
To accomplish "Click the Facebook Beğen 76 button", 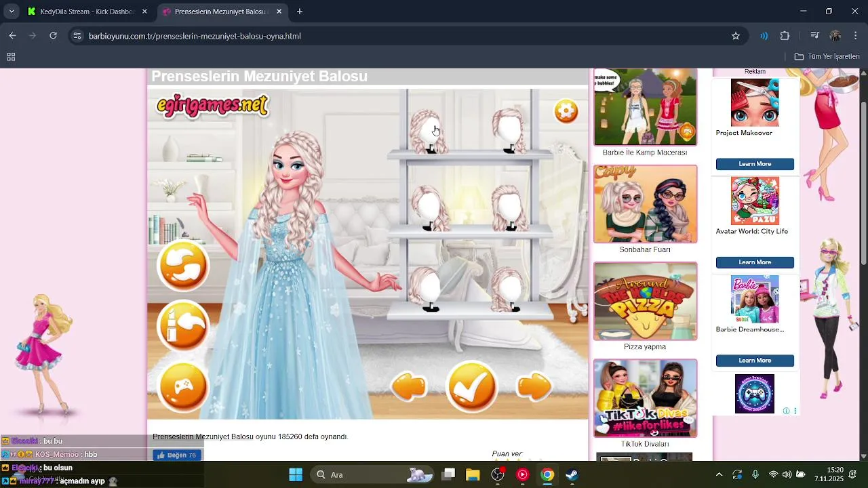I will [177, 455].
